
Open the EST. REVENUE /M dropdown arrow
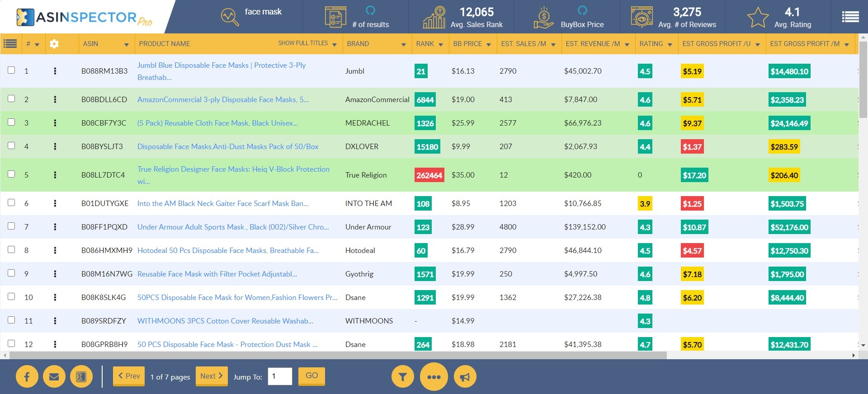click(x=627, y=45)
